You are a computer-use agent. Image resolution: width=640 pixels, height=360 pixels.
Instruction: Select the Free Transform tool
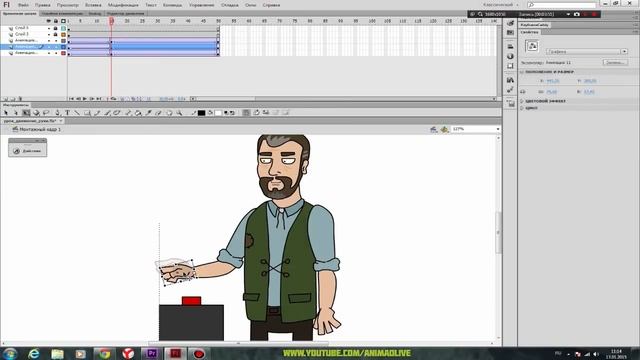click(x=26, y=113)
